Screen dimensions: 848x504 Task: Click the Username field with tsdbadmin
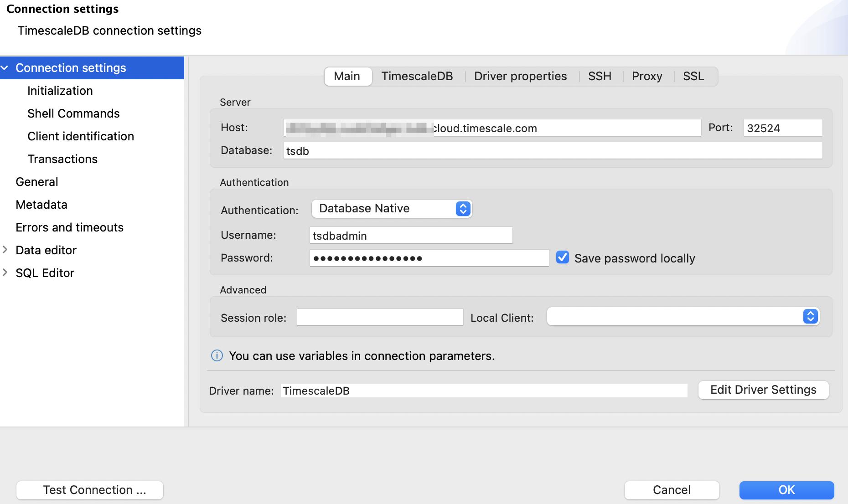(411, 236)
